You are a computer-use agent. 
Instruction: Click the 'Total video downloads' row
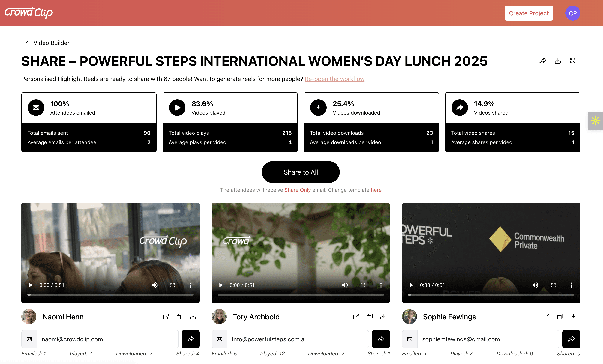pyautogui.click(x=371, y=133)
